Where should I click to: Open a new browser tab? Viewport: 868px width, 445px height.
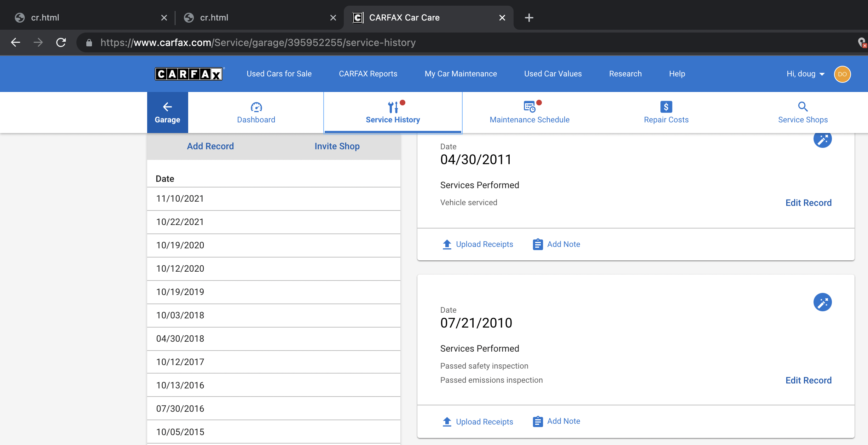coord(529,18)
